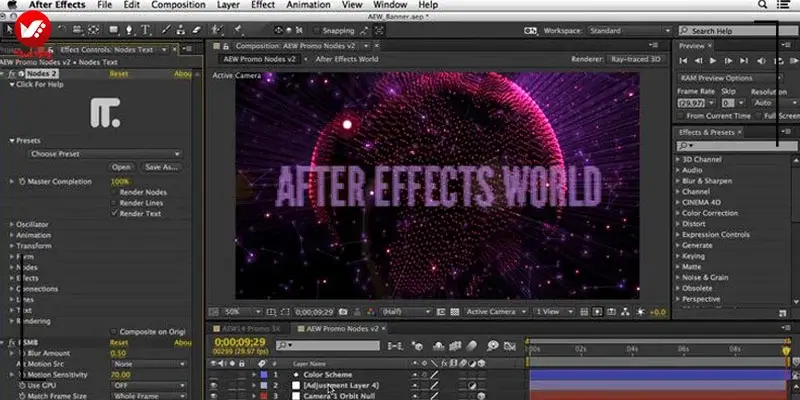Click the Save As... preset button
800x400 pixels.
point(161,167)
